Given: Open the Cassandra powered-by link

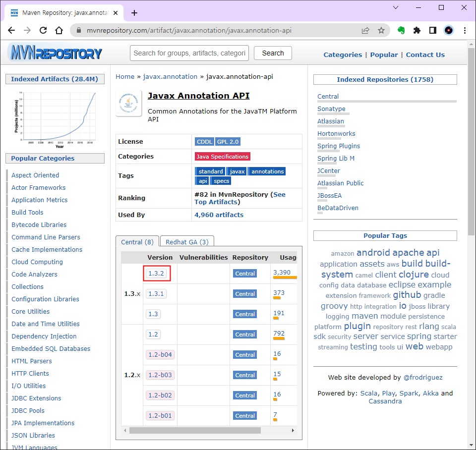Looking at the screenshot, I should pyautogui.click(x=385, y=401).
